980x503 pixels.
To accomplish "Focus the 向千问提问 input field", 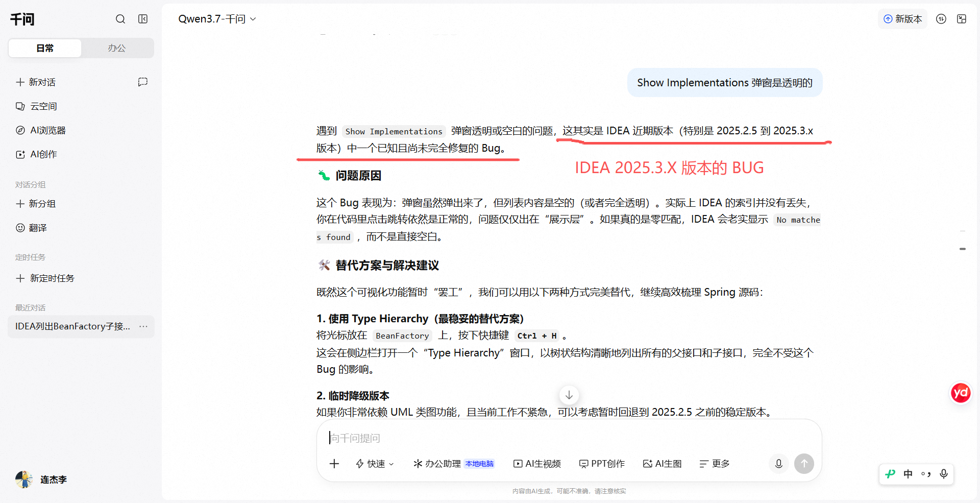I will (x=569, y=438).
